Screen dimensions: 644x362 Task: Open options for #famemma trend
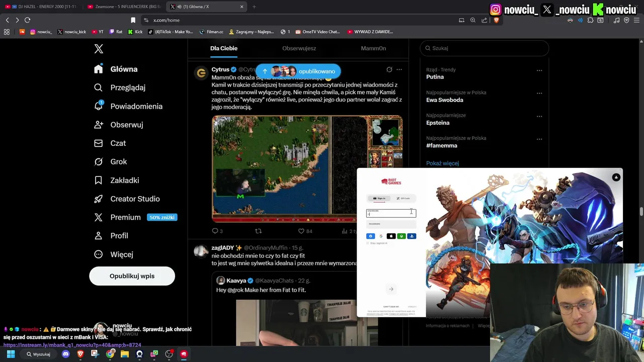pos(539,139)
